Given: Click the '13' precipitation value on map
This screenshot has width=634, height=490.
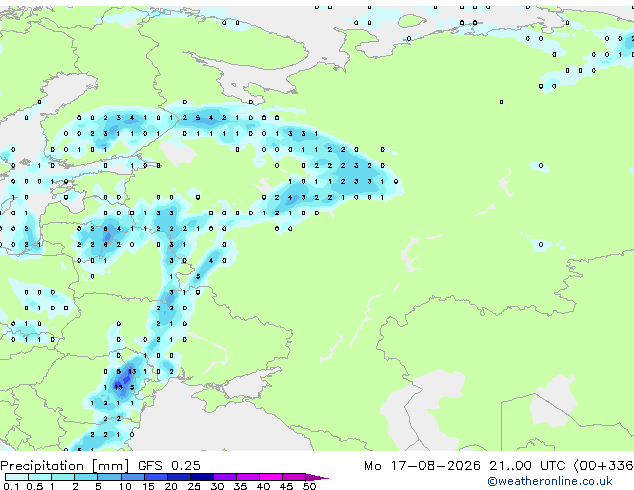Looking at the screenshot, I should (132, 371).
